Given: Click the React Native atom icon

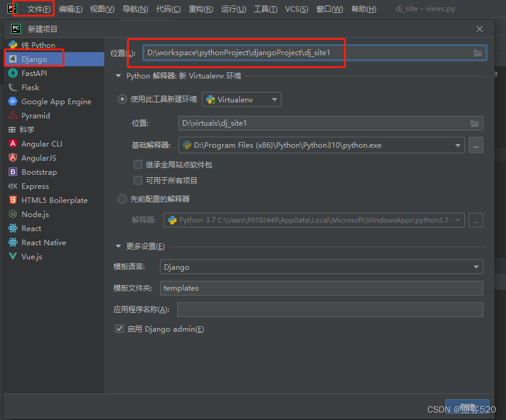Looking at the screenshot, I should [13, 242].
